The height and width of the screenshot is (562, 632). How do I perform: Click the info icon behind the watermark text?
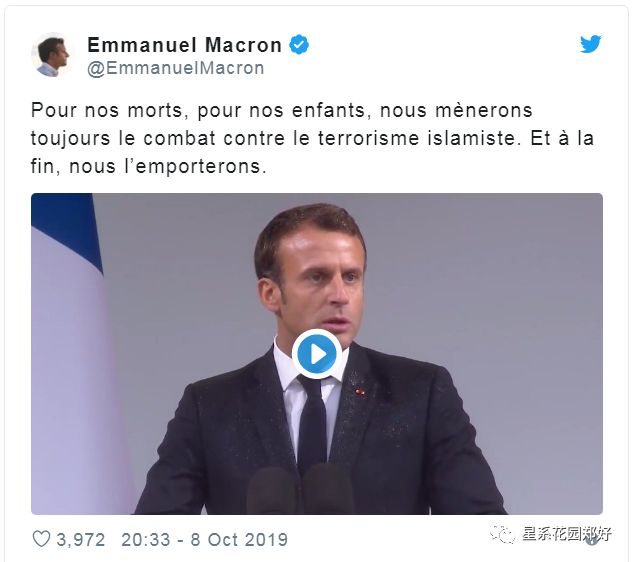pyautogui.click(x=592, y=540)
